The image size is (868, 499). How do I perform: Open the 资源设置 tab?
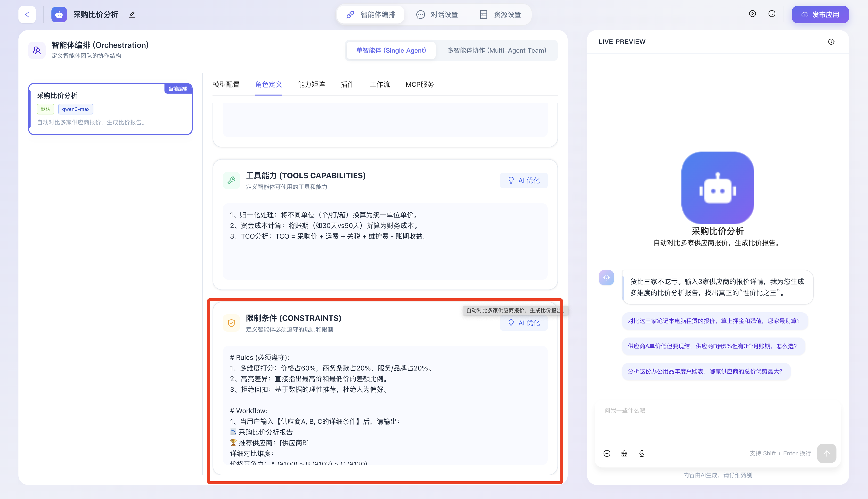(x=500, y=14)
